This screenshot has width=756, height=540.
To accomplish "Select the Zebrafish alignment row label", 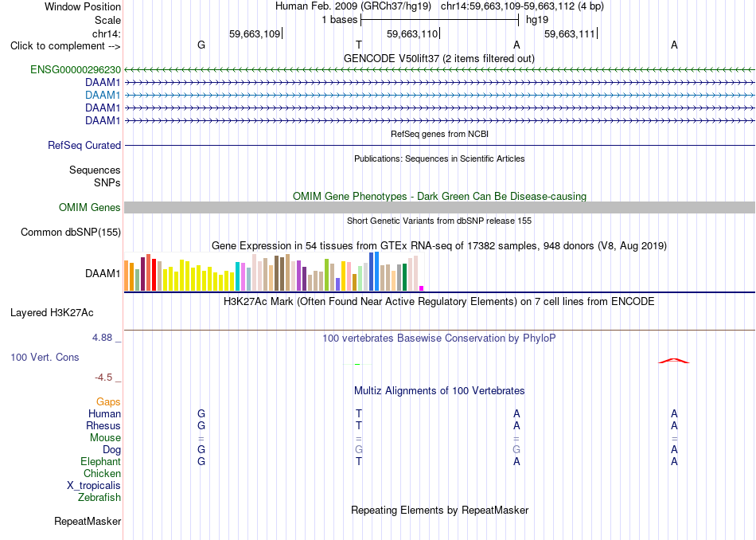I will [99, 497].
